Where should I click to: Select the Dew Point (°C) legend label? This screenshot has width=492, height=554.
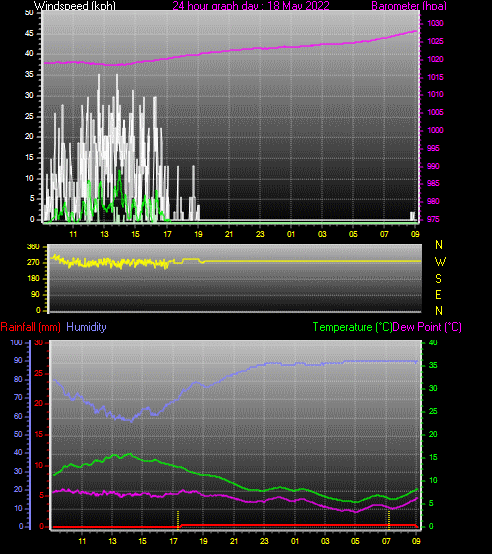coord(427,327)
